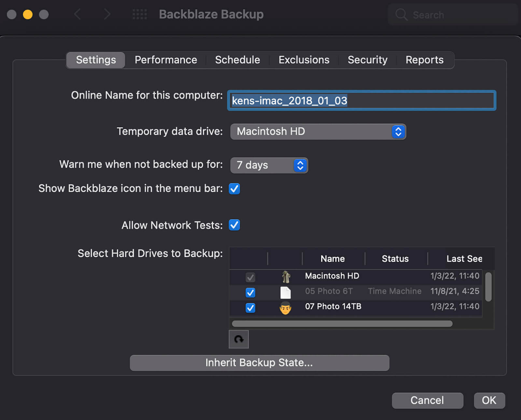This screenshot has height=420, width=521.
Task: Disable Show Backblaze icon in menu bar
Action: [234, 189]
